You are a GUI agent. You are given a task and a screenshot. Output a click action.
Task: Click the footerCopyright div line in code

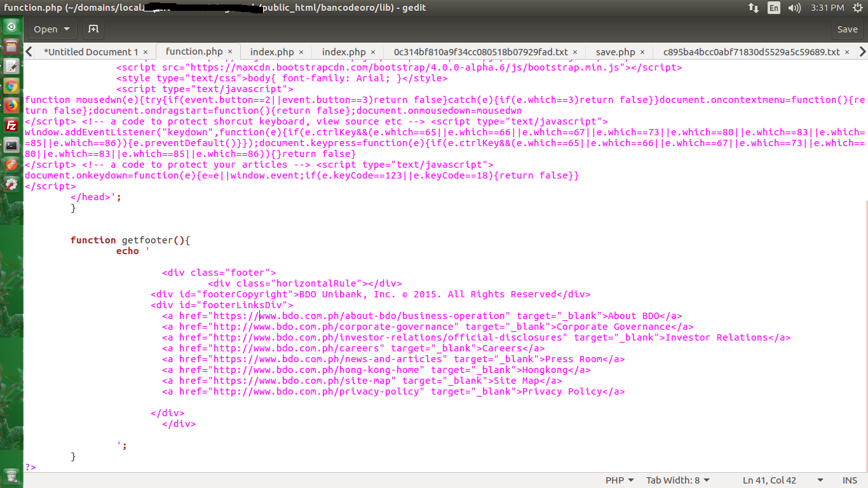[370, 294]
